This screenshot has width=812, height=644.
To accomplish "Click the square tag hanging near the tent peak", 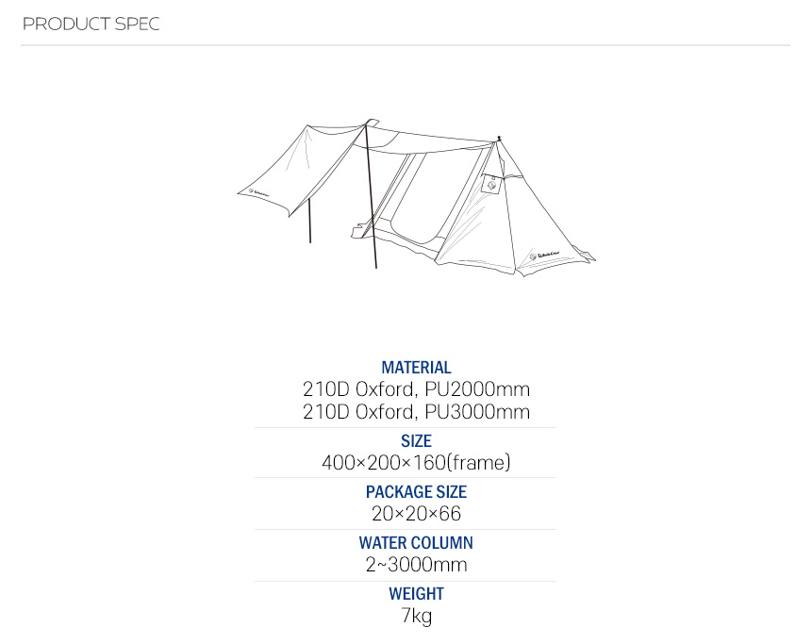I will (x=490, y=185).
